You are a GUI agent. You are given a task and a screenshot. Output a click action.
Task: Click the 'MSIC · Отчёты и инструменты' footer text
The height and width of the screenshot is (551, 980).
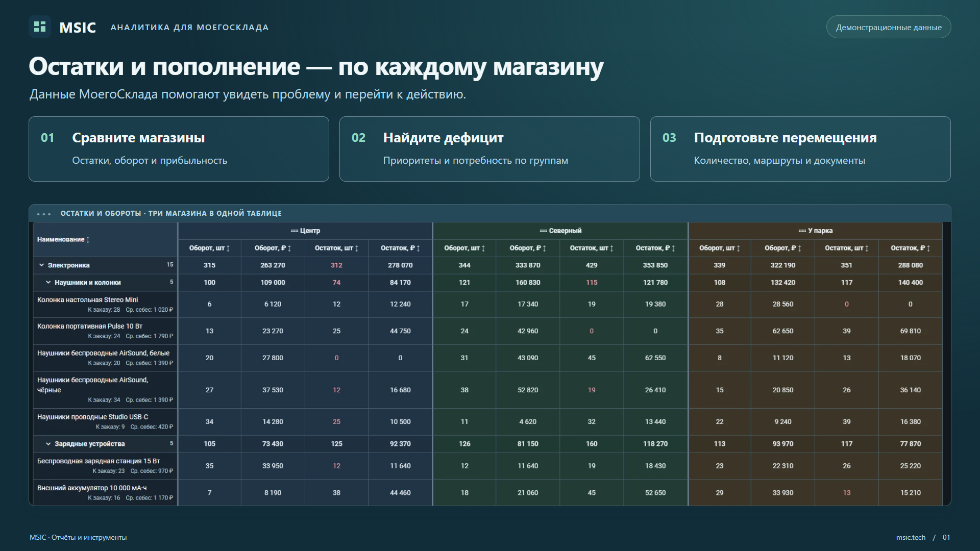pos(78,537)
